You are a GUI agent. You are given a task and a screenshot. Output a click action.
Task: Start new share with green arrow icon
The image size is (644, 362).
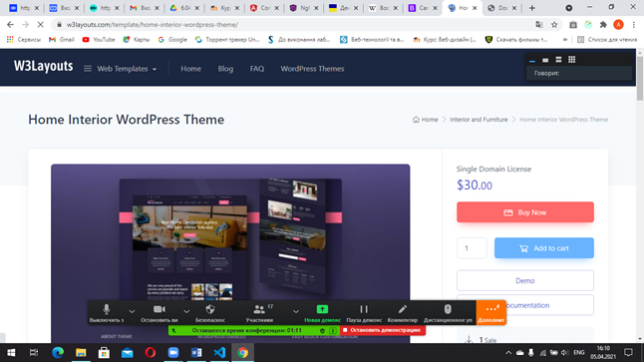pyautogui.click(x=322, y=313)
